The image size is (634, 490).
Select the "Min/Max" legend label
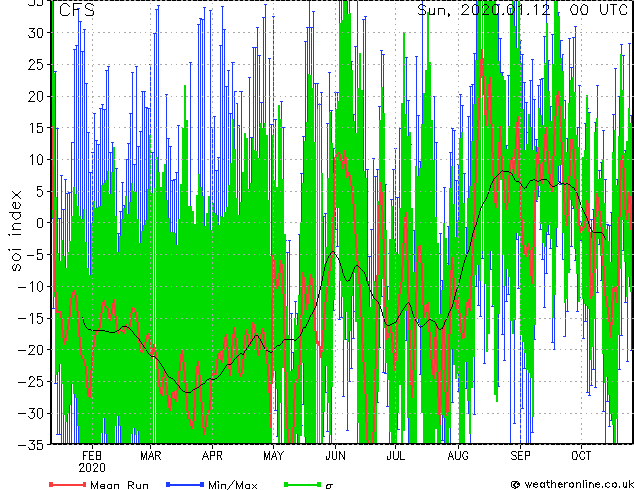coord(233,485)
